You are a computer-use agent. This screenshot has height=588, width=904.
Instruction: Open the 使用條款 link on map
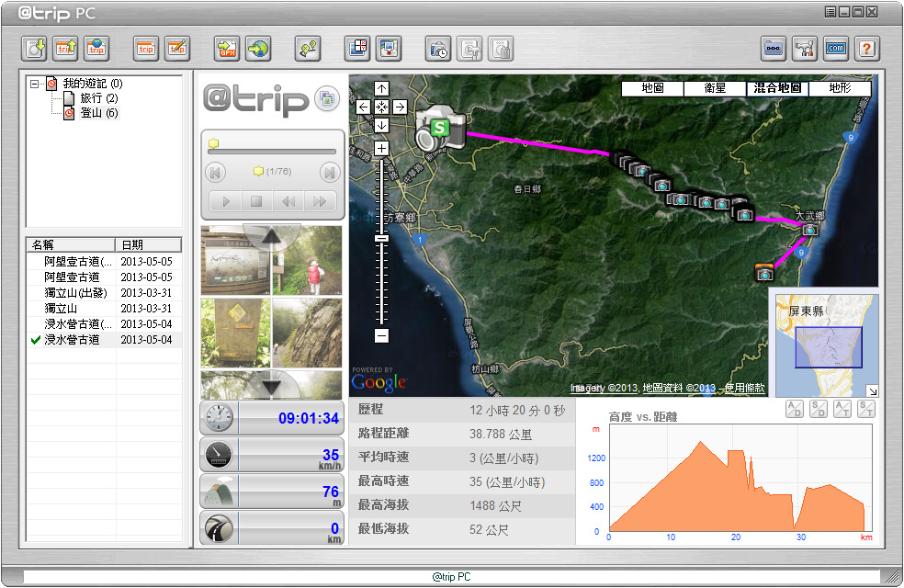[744, 388]
